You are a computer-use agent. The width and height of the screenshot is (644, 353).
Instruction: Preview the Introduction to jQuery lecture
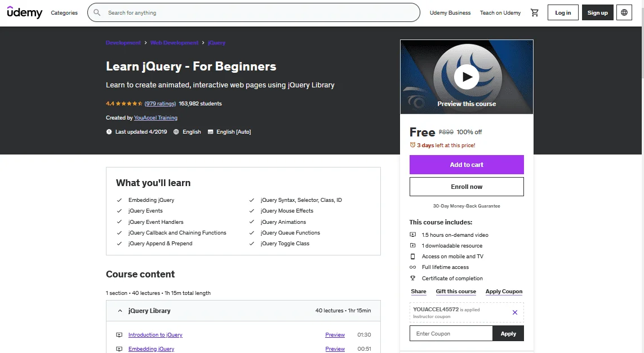(335, 335)
